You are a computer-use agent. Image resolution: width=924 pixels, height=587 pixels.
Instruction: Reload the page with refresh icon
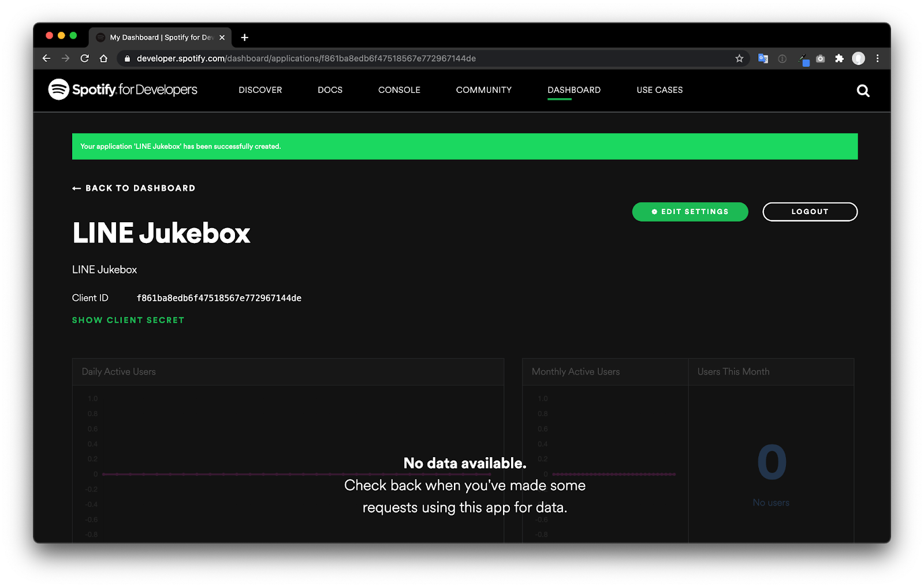point(84,58)
